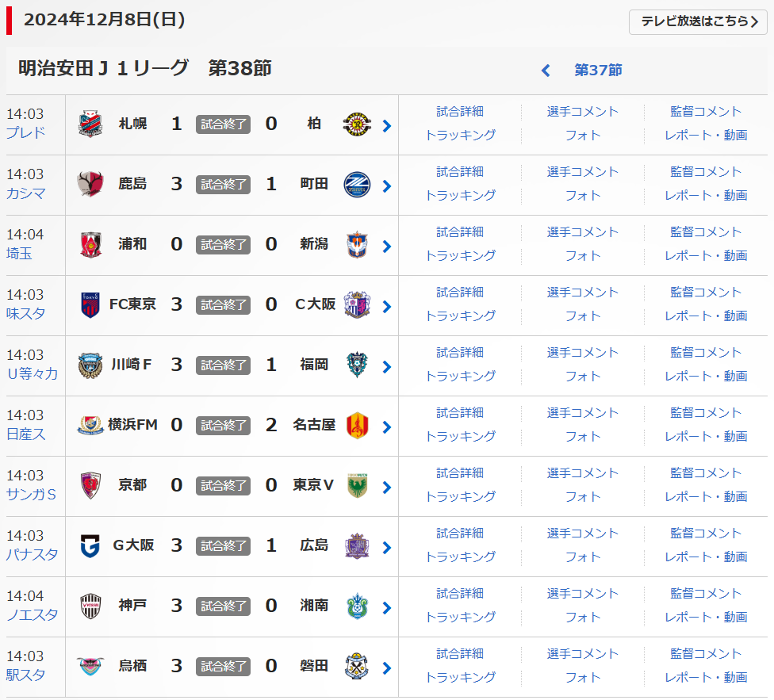Click the Kawasaki F (川崎F) team crest

[90, 365]
